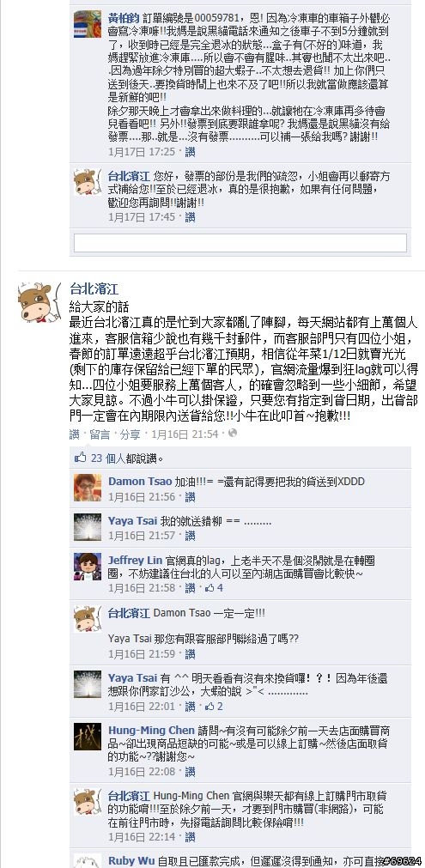Click the thumbs-up icon beside 23 個人都說讚
The image size is (425, 868).
point(81,458)
